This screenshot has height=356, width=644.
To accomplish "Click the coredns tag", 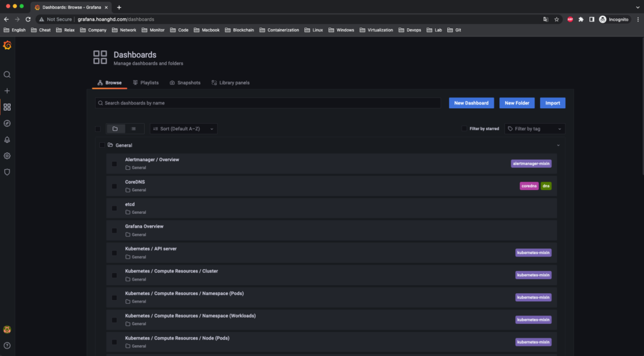I will (x=529, y=186).
